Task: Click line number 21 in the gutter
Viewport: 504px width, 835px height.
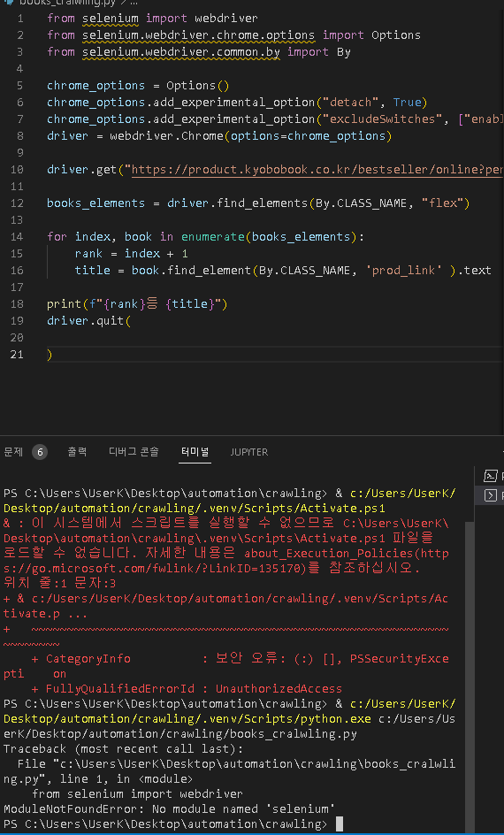Action: (17, 354)
